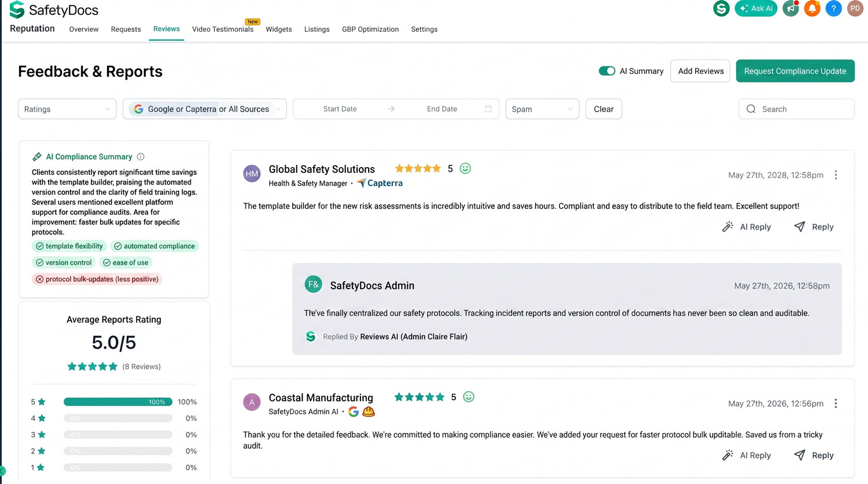Expand the Ratings dropdown
This screenshot has height=484, width=868.
(67, 109)
